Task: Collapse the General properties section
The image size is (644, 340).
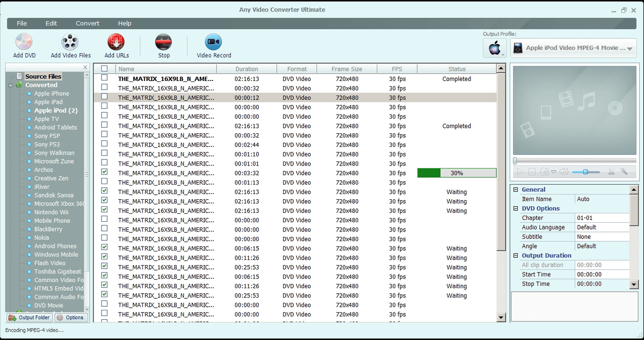Action: (x=515, y=190)
